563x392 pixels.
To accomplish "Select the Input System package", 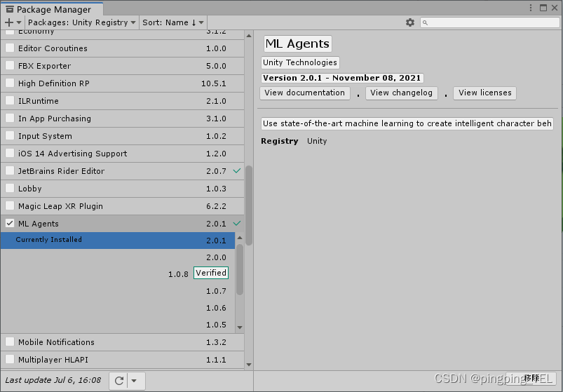I will pos(122,136).
